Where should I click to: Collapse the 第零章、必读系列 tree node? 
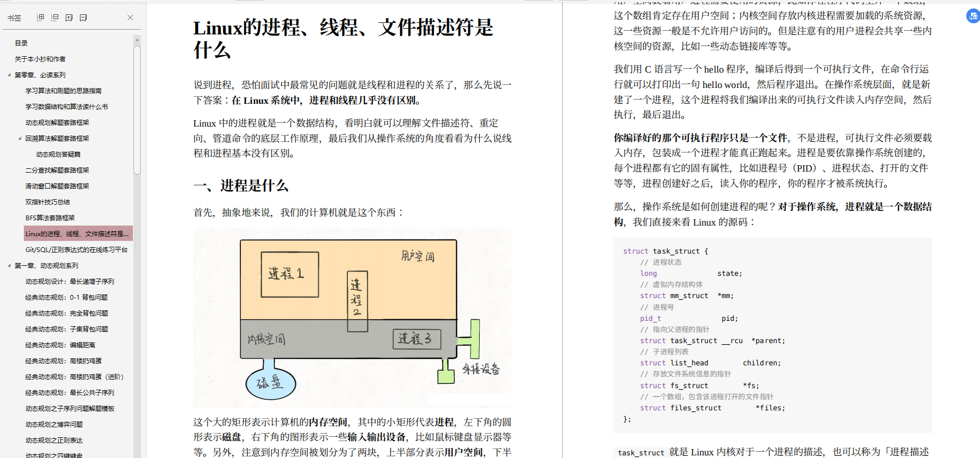coord(9,75)
